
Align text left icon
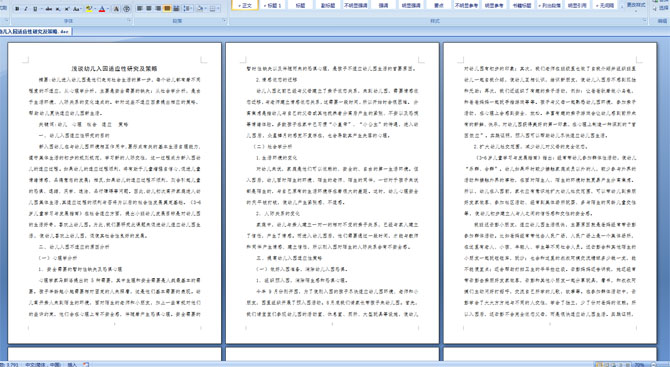coord(140,9)
